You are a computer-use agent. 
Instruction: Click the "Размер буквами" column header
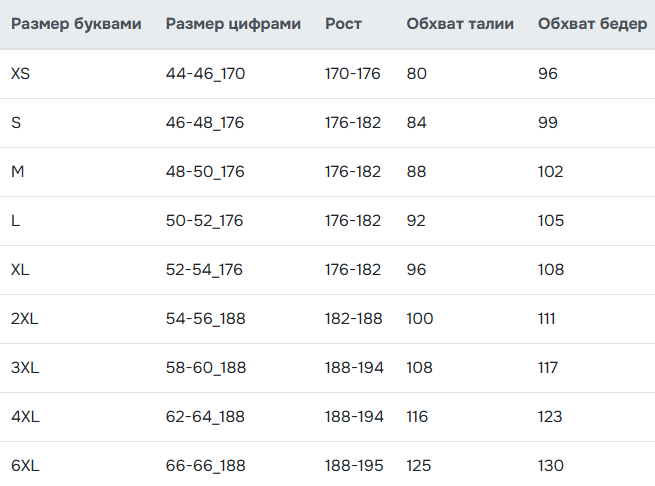click(x=76, y=24)
